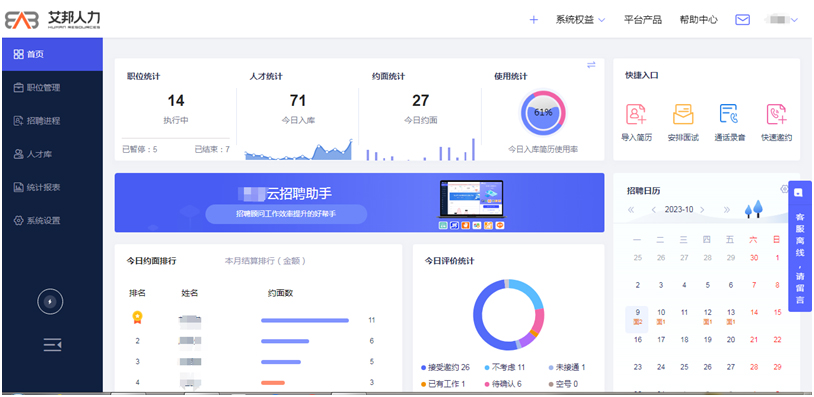Go to previous month in calendar
This screenshot has width=814, height=397.
click(x=654, y=210)
